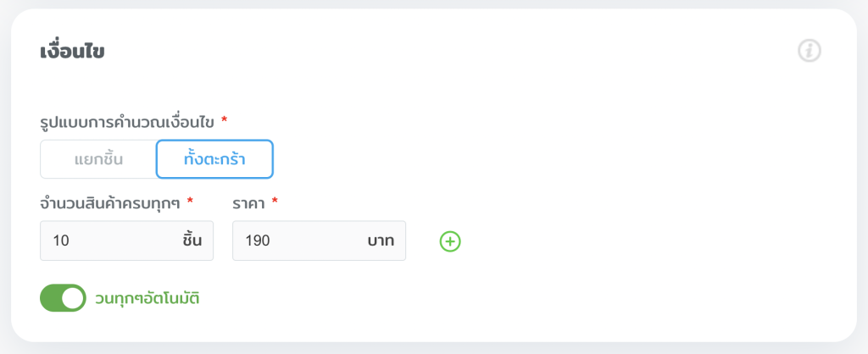Click the บาท currency suffix
Screen dimensions: 868x354
pos(381,241)
